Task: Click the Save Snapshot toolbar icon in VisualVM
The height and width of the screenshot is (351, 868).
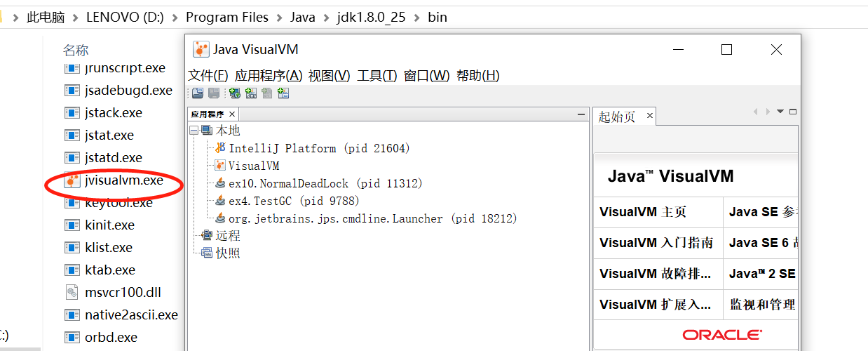Action: (214, 93)
